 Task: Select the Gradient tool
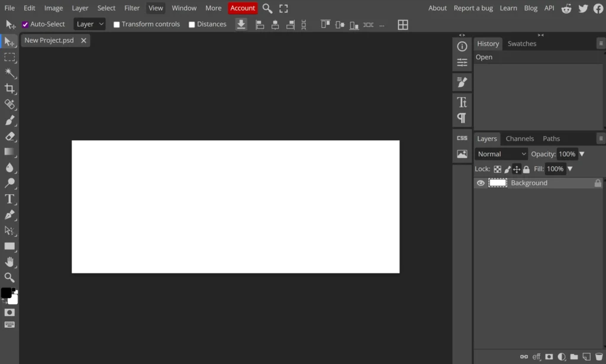9,152
